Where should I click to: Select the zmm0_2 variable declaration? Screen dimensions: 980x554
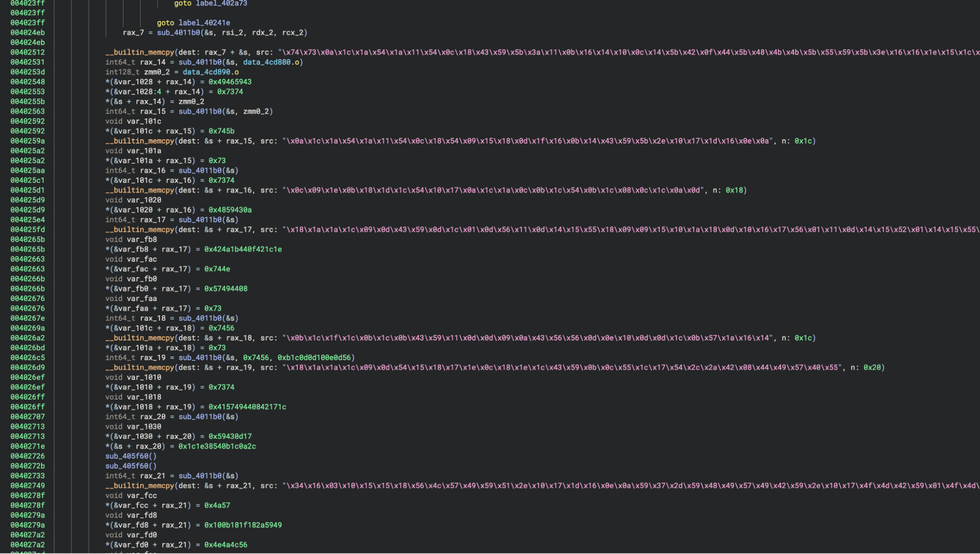(157, 72)
